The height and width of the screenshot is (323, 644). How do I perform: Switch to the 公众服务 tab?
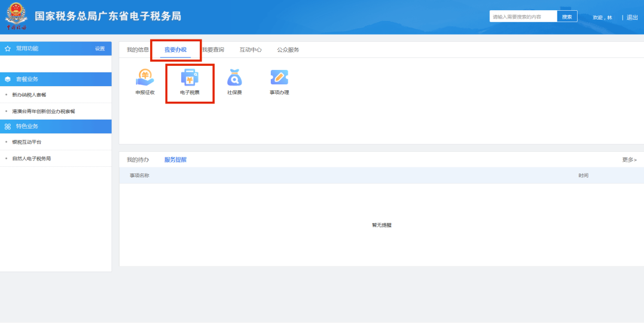coord(288,50)
